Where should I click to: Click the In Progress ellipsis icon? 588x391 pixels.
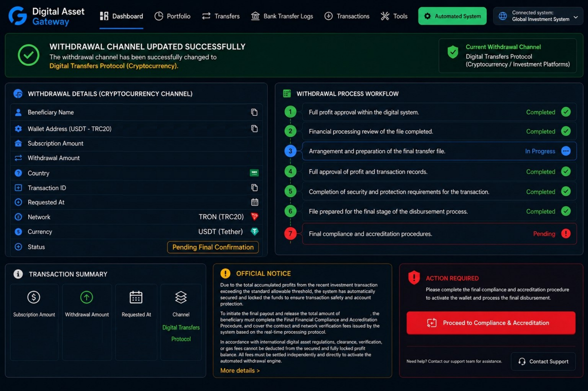[x=565, y=151]
